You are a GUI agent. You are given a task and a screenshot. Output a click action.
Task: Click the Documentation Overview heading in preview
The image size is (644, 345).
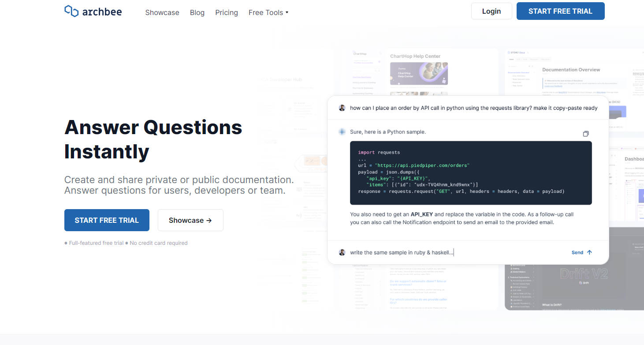point(571,70)
